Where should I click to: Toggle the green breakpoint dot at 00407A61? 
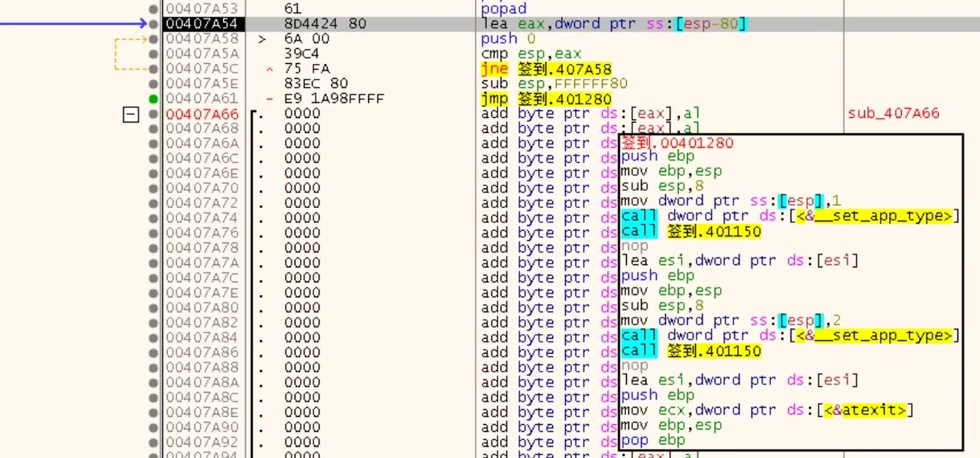153,98
